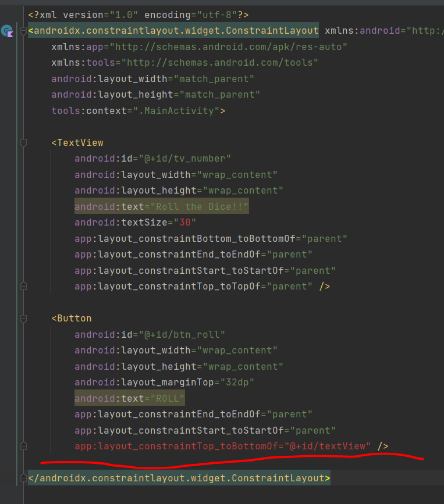The width and height of the screenshot is (444, 504).
Task: Click the Kotlin related-class gutter icon
Action: pyautogui.click(x=7, y=31)
